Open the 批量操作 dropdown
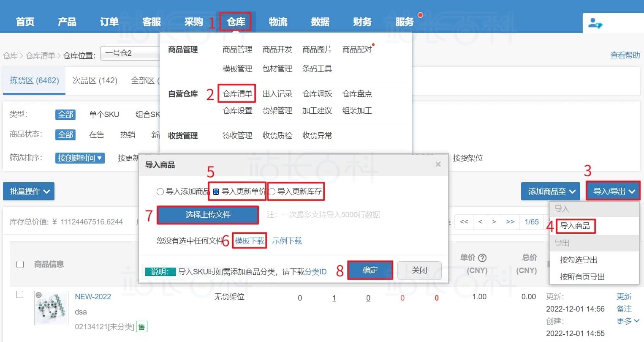The image size is (644, 342). (28, 191)
